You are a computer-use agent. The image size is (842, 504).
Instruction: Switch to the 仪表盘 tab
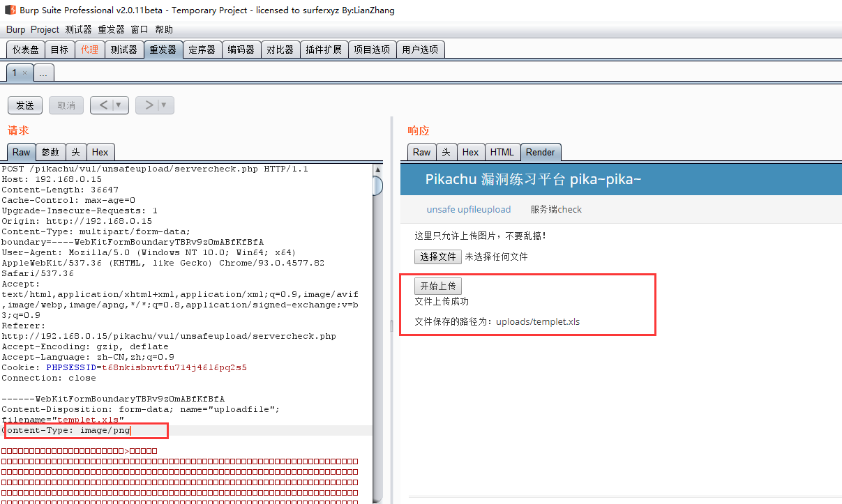pyautogui.click(x=26, y=49)
